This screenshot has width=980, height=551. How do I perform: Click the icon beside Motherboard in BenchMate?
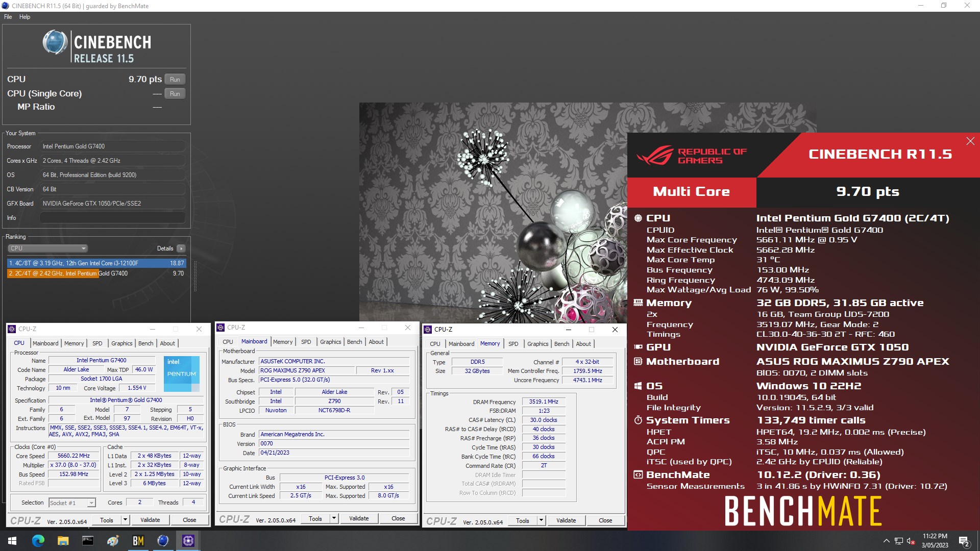pos(638,362)
